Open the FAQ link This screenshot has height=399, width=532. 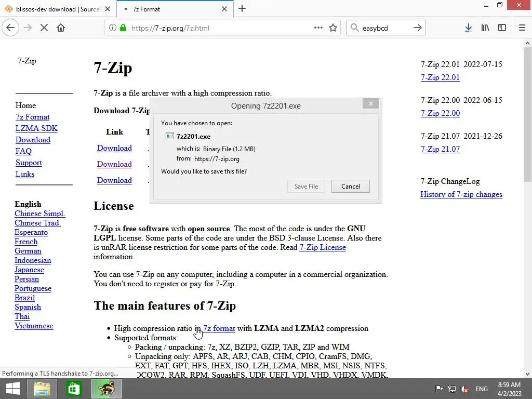(23, 151)
